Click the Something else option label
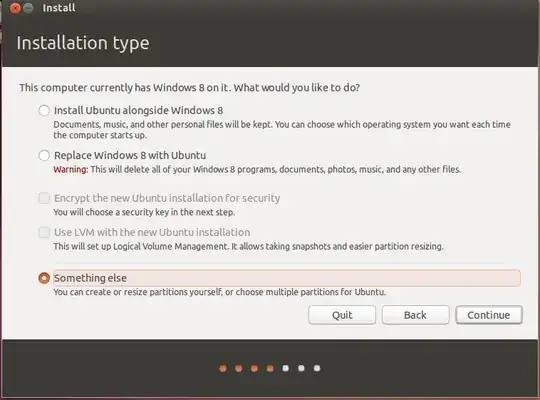The image size is (540, 400). coord(91,278)
